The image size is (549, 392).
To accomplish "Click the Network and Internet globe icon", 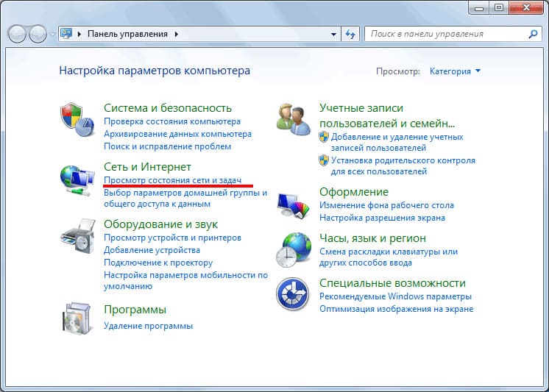I will coord(77,179).
